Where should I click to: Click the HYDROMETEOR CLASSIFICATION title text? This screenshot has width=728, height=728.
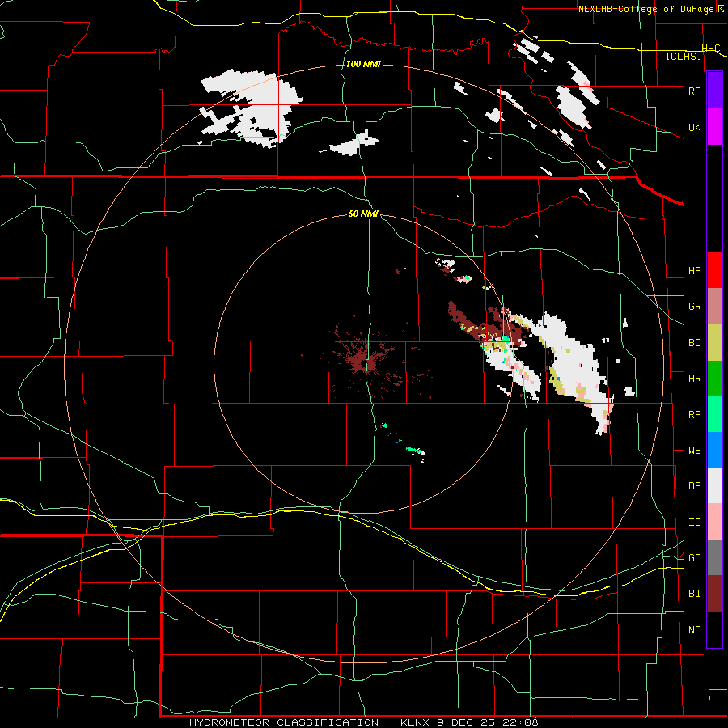284,722
